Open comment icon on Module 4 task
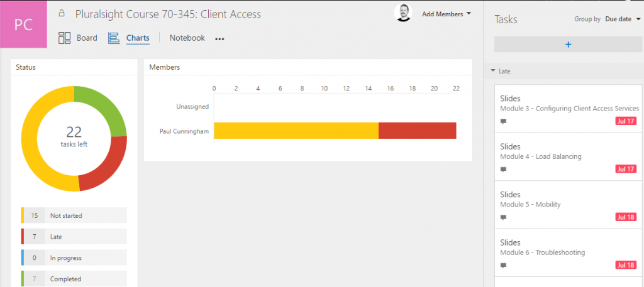Screen dimensions: 644x287 click(x=503, y=170)
